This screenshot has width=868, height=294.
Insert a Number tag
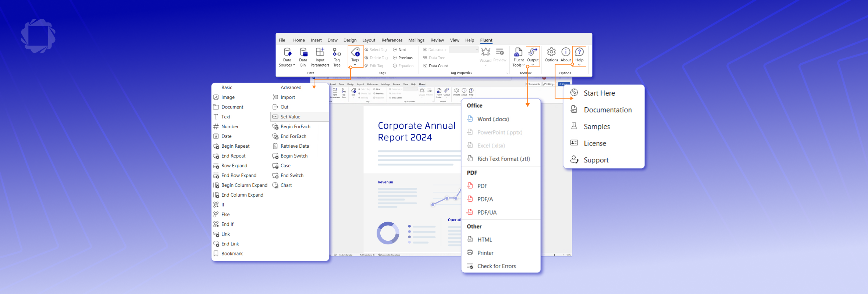coord(226,127)
